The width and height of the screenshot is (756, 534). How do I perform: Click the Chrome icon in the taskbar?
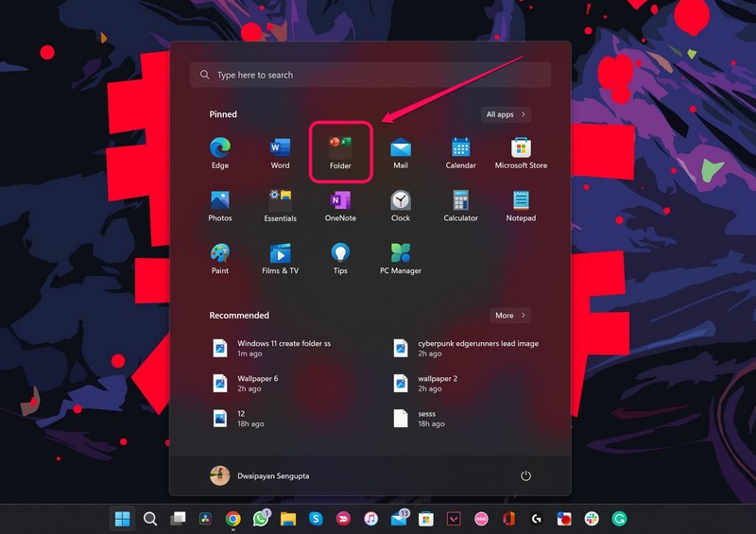(232, 518)
